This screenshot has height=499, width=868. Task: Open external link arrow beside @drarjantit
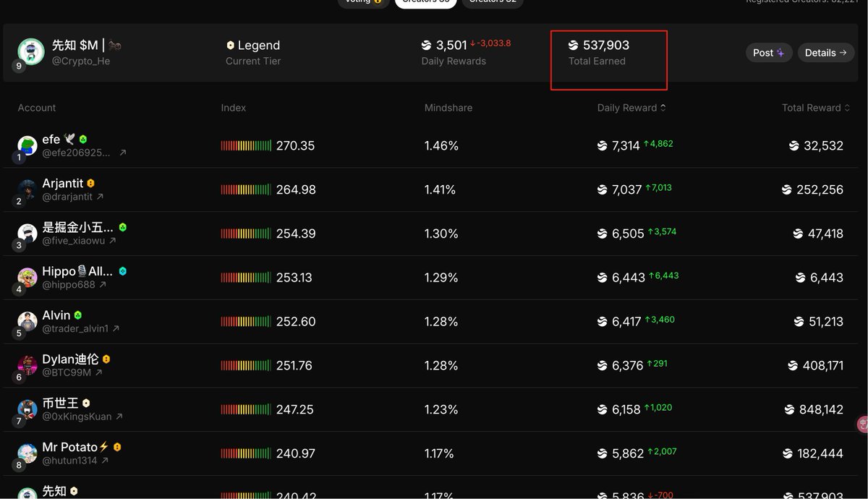tap(100, 197)
